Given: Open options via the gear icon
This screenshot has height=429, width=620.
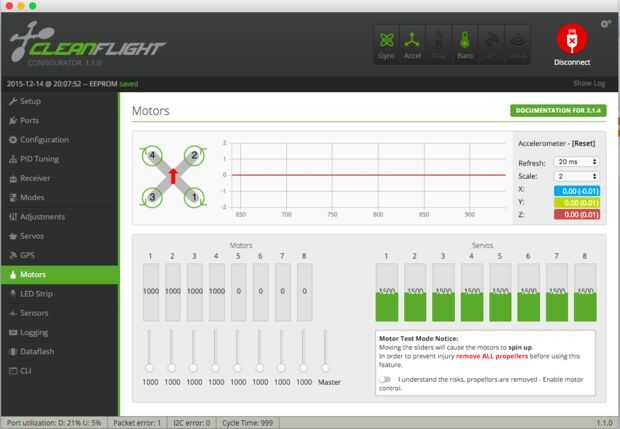Looking at the screenshot, I should pyautogui.click(x=605, y=24).
